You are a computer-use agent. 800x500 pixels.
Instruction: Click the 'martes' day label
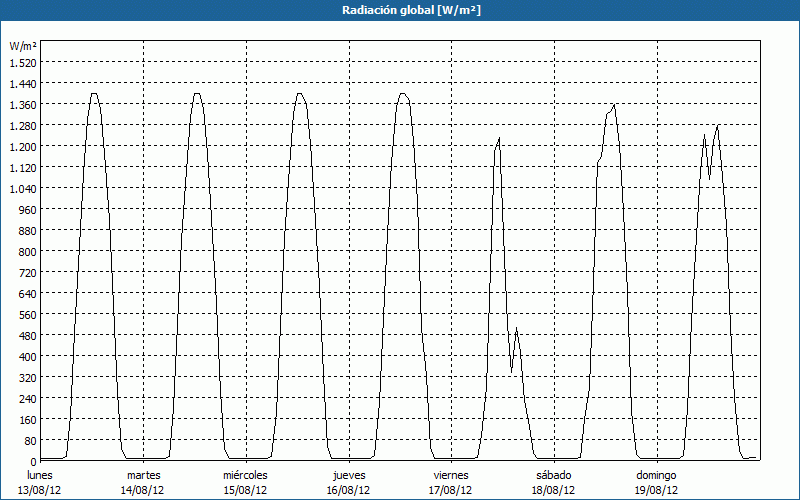click(143, 475)
